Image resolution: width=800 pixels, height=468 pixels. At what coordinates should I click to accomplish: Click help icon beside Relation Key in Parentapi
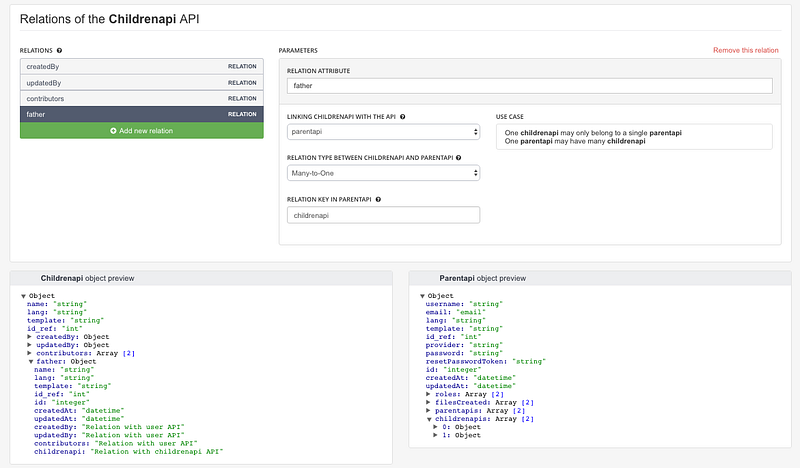[378, 200]
